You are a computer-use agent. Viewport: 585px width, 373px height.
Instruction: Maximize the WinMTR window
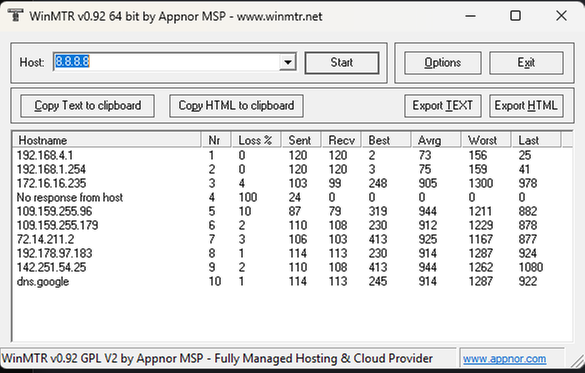pos(515,16)
